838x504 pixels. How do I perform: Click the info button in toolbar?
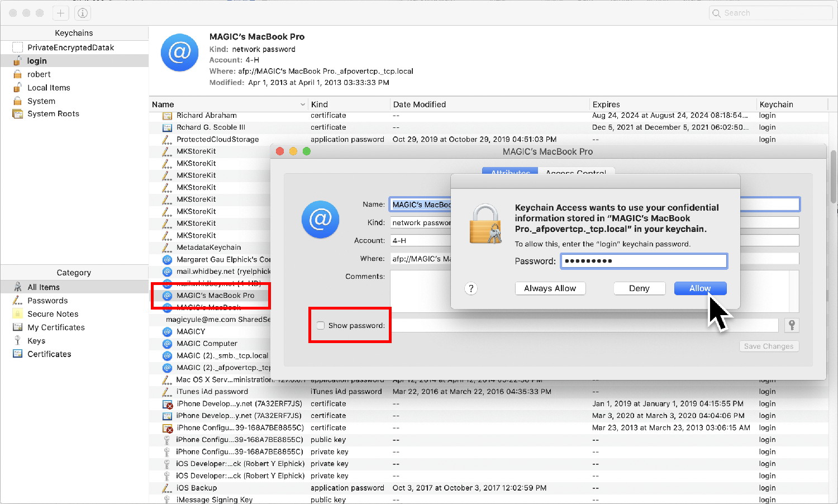click(x=82, y=13)
